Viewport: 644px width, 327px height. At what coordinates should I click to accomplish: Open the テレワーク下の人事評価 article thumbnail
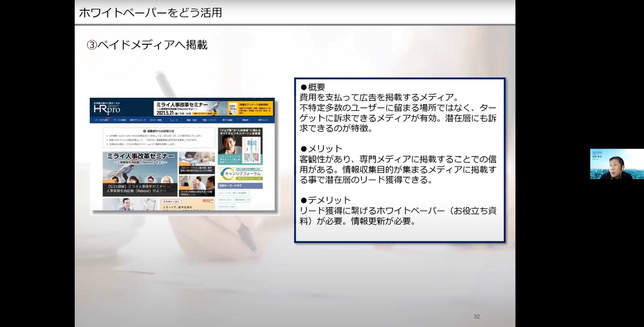[x=197, y=163]
